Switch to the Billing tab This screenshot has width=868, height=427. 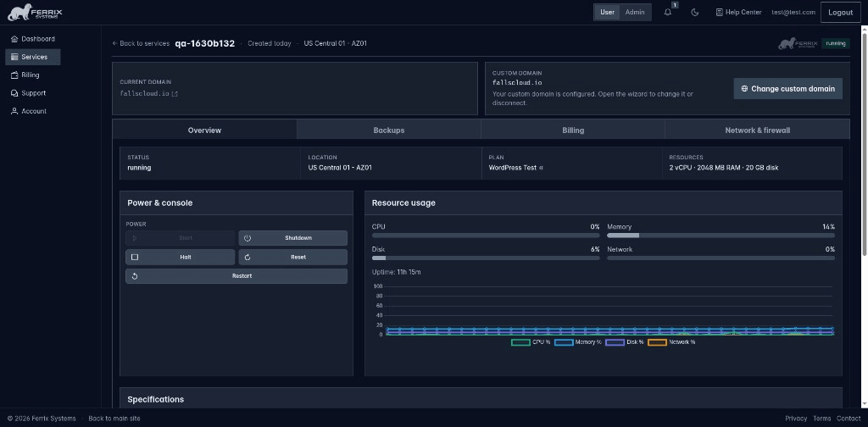click(573, 130)
